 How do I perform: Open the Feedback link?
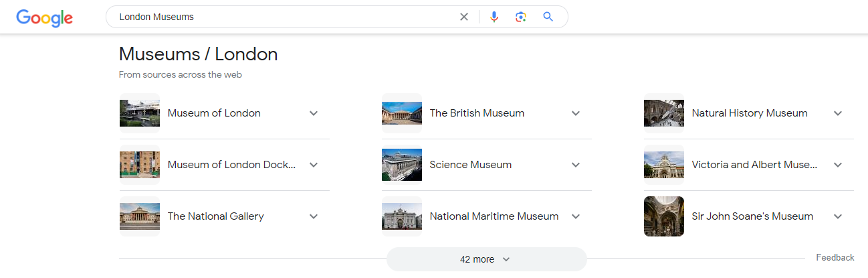[x=835, y=257]
